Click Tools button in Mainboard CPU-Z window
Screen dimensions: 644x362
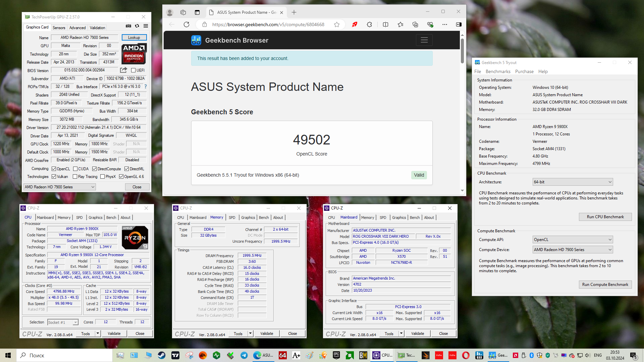pyautogui.click(x=389, y=334)
